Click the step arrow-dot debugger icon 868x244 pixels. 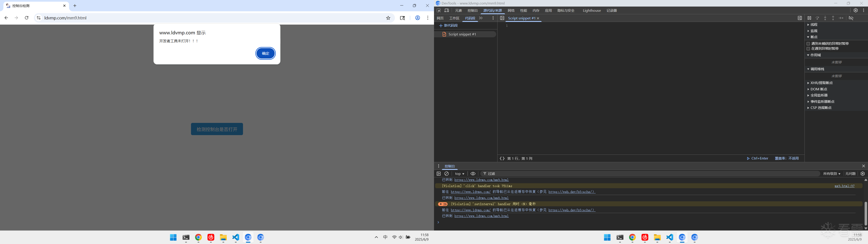tap(841, 18)
